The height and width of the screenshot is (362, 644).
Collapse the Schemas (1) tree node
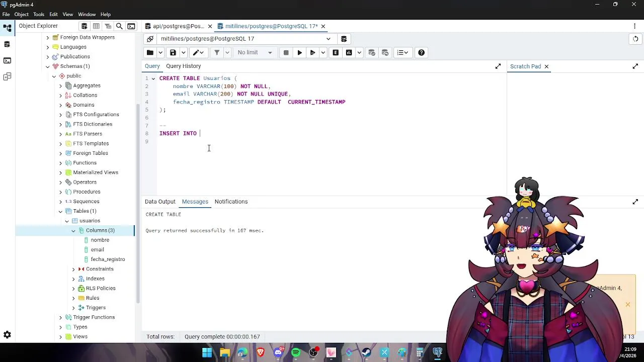47,66
